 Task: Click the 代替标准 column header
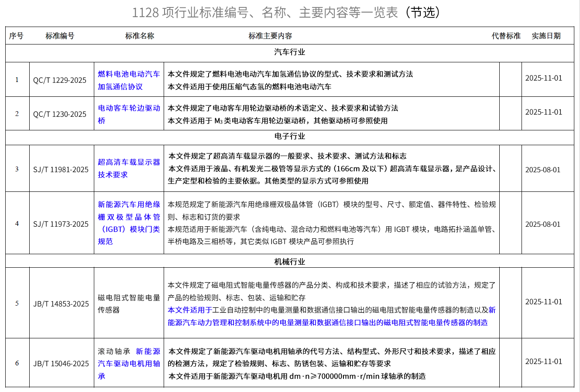(x=506, y=36)
